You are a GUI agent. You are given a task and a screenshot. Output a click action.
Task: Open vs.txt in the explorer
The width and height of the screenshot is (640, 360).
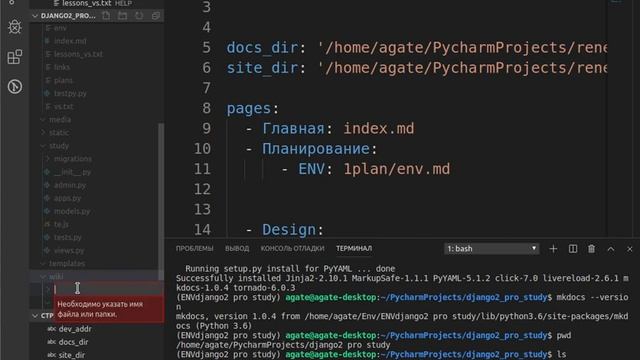[x=64, y=107]
